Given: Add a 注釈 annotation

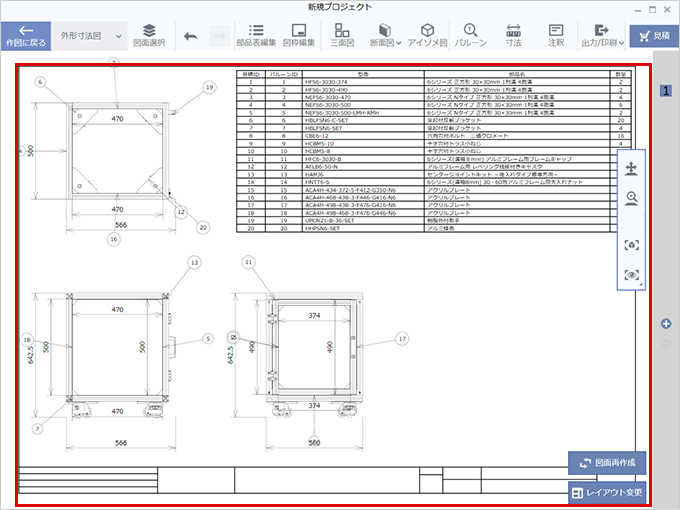Looking at the screenshot, I should (556, 36).
